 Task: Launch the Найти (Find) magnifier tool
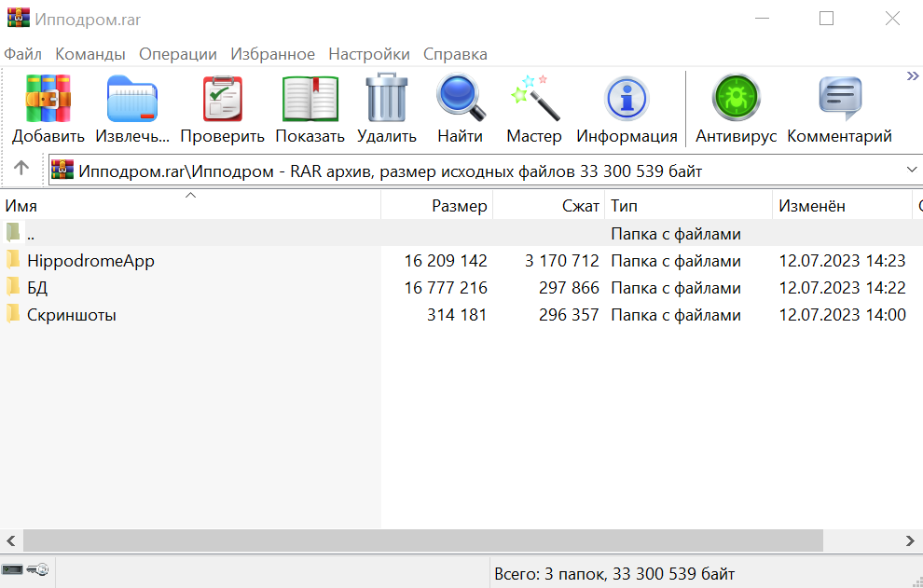coord(461,99)
